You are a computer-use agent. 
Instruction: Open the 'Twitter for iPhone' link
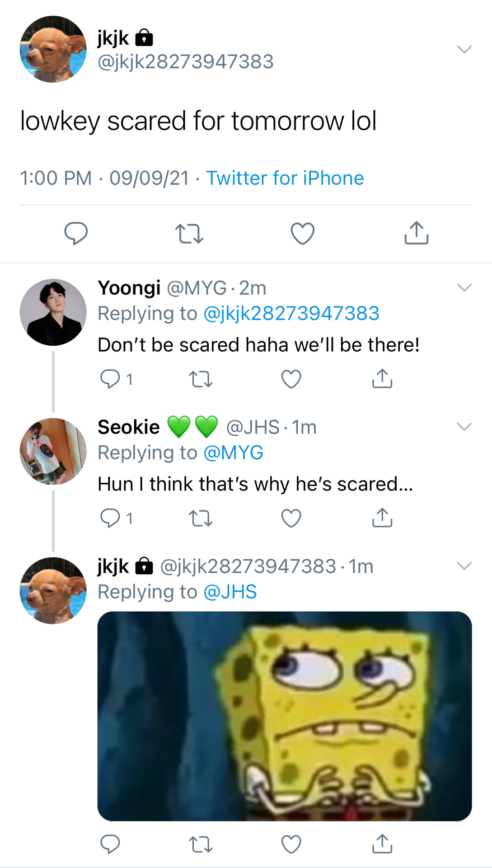pyautogui.click(x=285, y=178)
